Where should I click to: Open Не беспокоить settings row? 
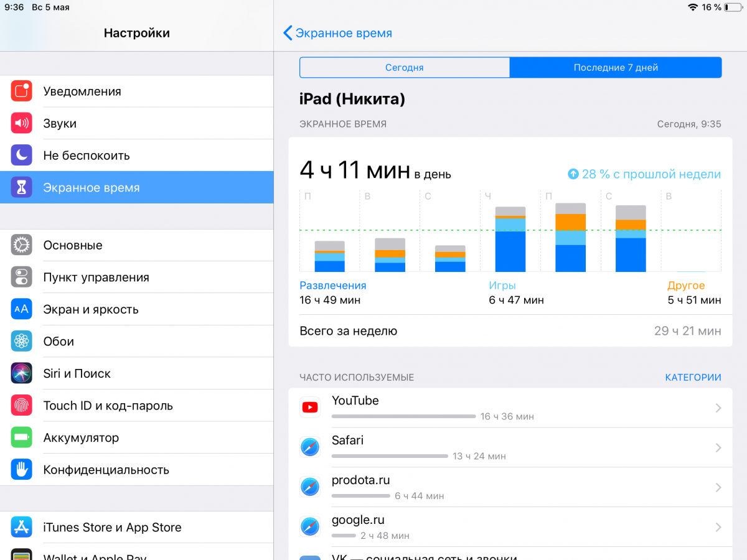click(137, 156)
